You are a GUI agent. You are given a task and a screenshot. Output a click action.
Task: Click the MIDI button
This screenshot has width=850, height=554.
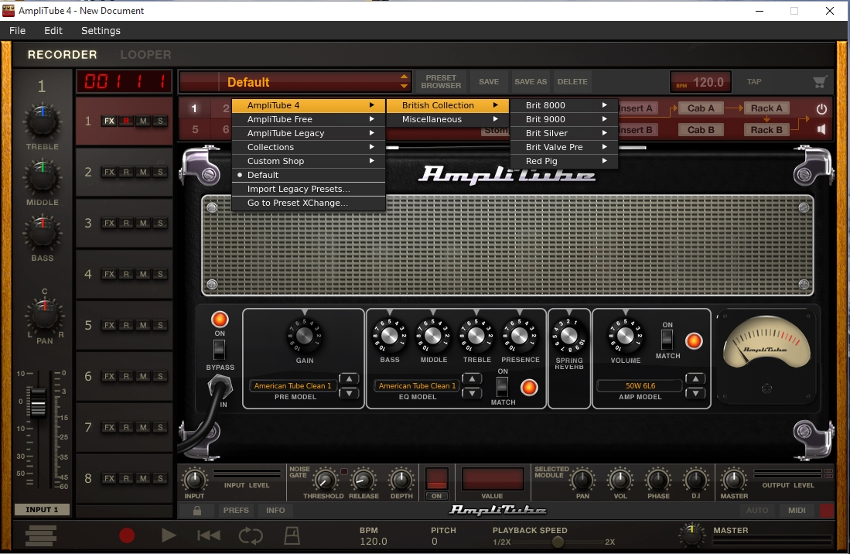tap(797, 510)
